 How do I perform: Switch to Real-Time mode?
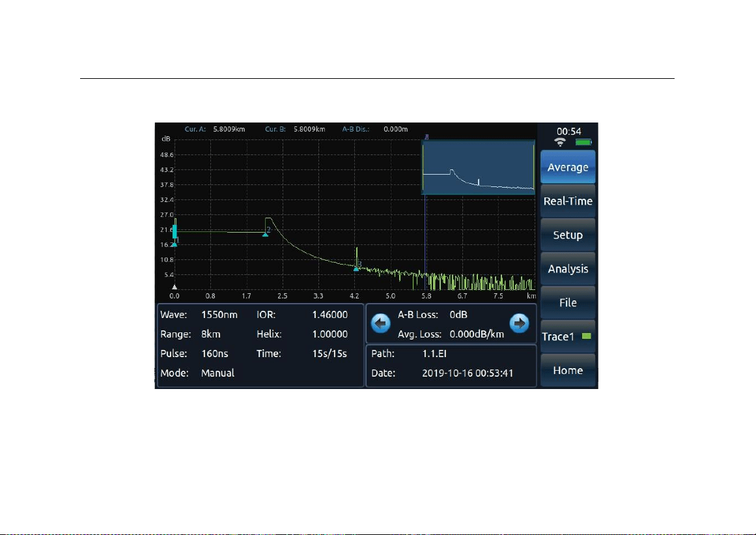click(568, 201)
